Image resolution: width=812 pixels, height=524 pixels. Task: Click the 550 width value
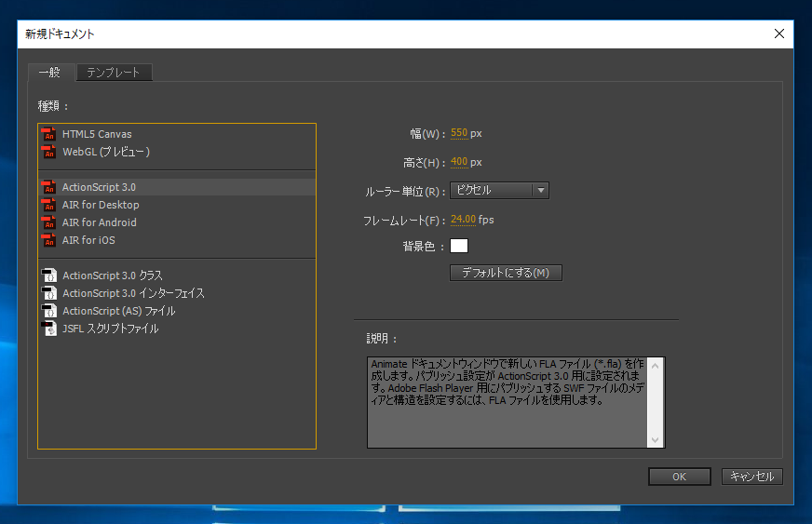pos(459,133)
